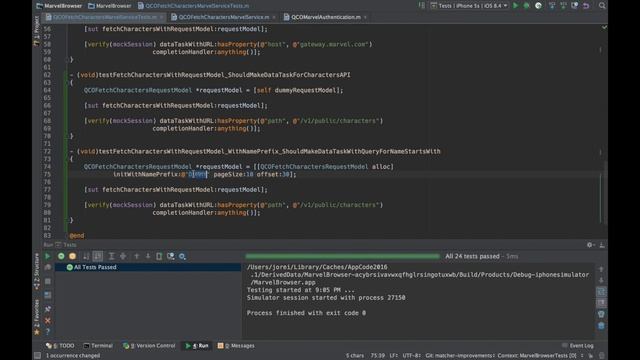This screenshot has height=360, width=640.
Task: Toggle show passed tests green circle
Action: coord(61,256)
